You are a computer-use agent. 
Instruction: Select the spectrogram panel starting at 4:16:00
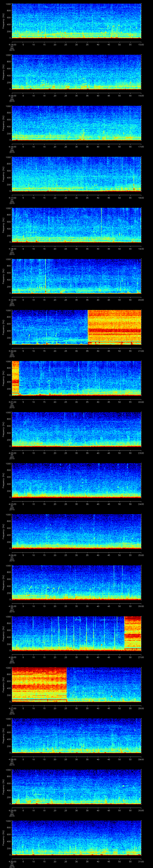pos(76,123)
